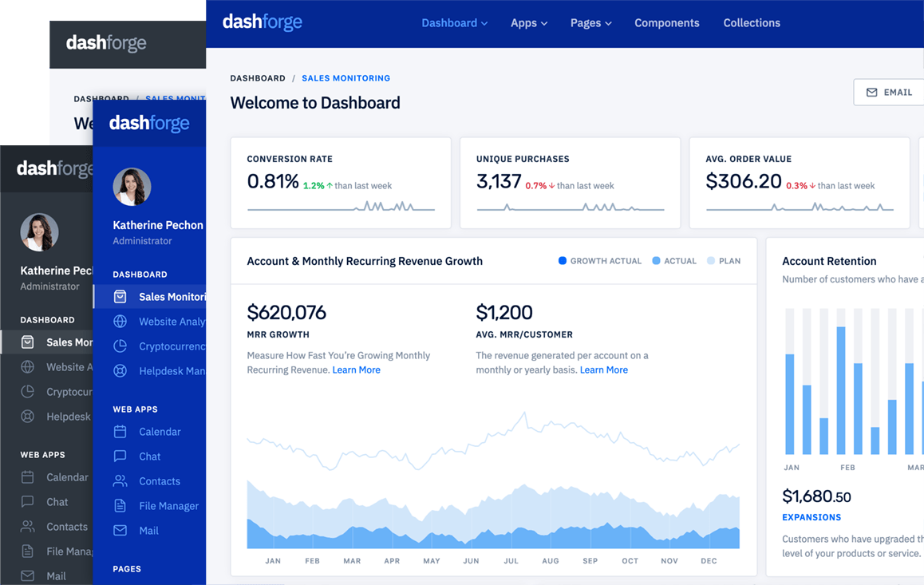The image size is (924, 585).
Task: Follow the Learn More link under MRR Growth
Action: click(356, 370)
